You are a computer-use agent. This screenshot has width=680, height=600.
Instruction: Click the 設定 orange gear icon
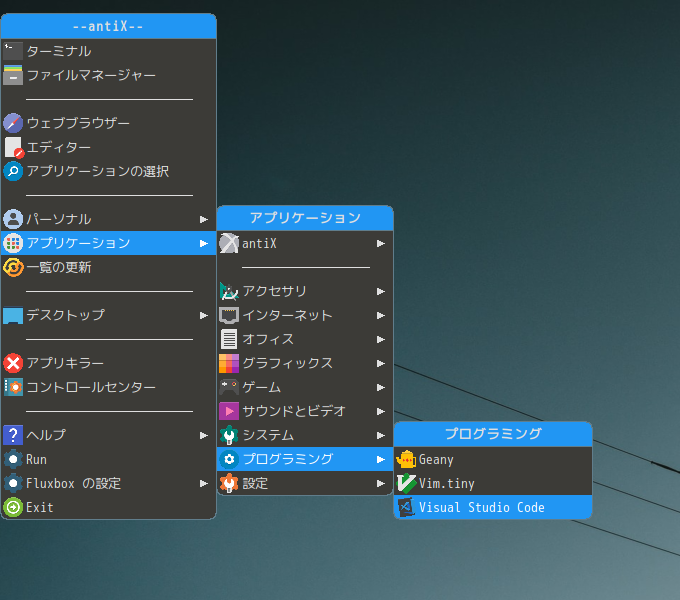[229, 483]
